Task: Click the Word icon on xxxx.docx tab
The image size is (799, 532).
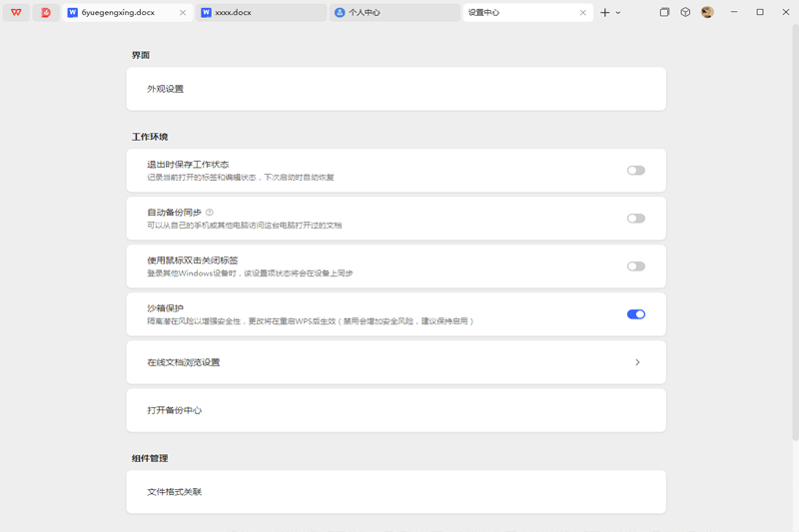Action: pyautogui.click(x=207, y=12)
